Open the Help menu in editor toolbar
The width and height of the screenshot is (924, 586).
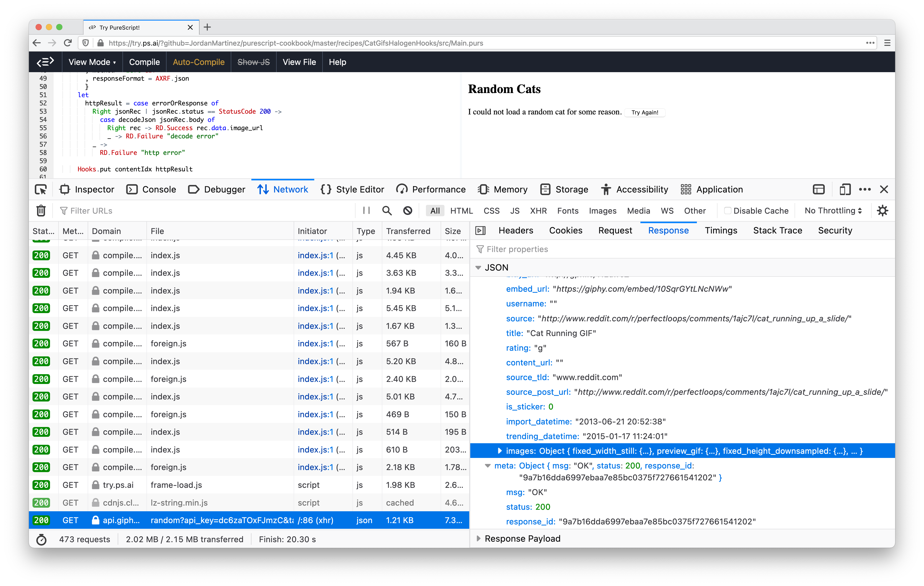tap(337, 62)
